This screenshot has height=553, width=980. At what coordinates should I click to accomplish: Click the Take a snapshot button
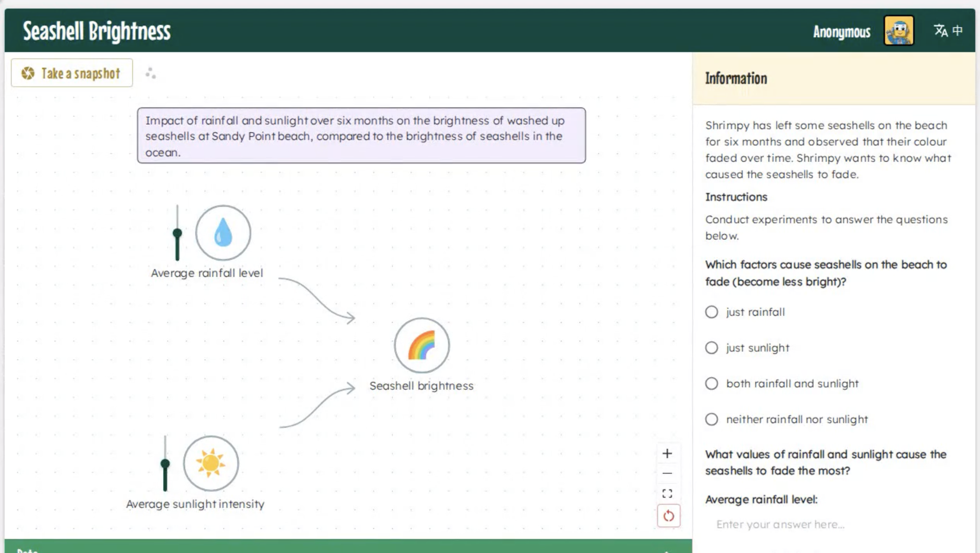point(72,73)
